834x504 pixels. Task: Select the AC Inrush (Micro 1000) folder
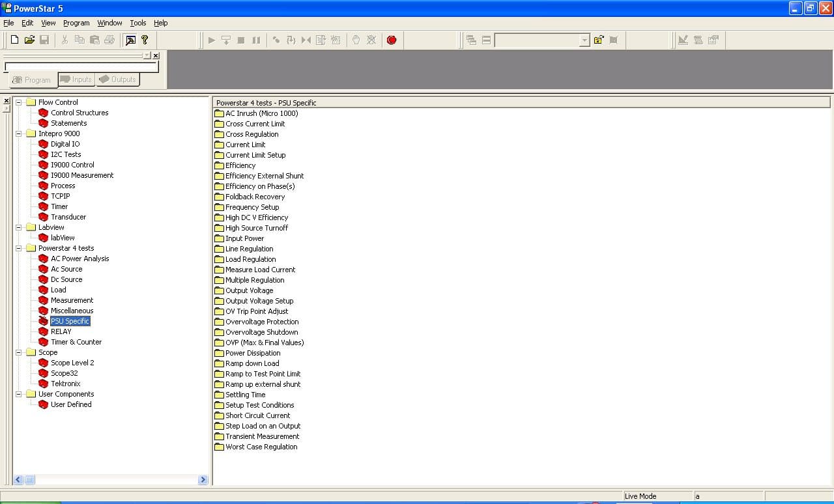(262, 113)
